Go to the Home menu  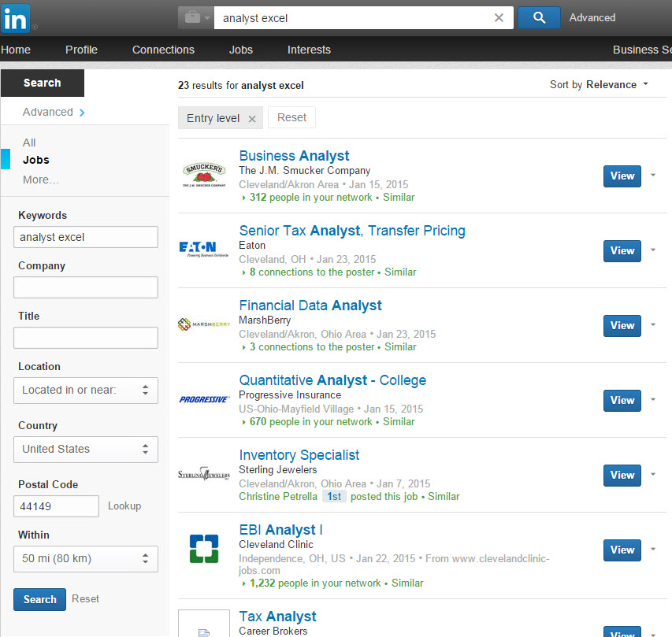point(16,50)
